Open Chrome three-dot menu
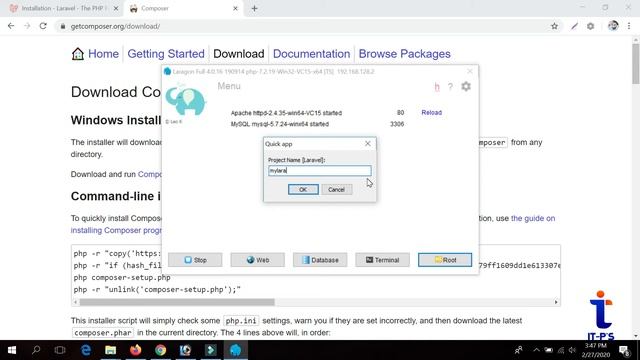 point(629,26)
